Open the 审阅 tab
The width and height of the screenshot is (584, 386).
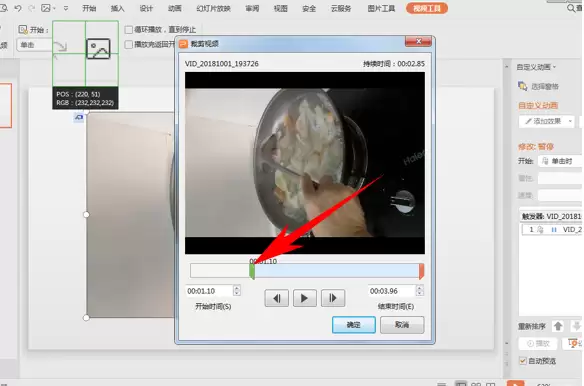[252, 8]
